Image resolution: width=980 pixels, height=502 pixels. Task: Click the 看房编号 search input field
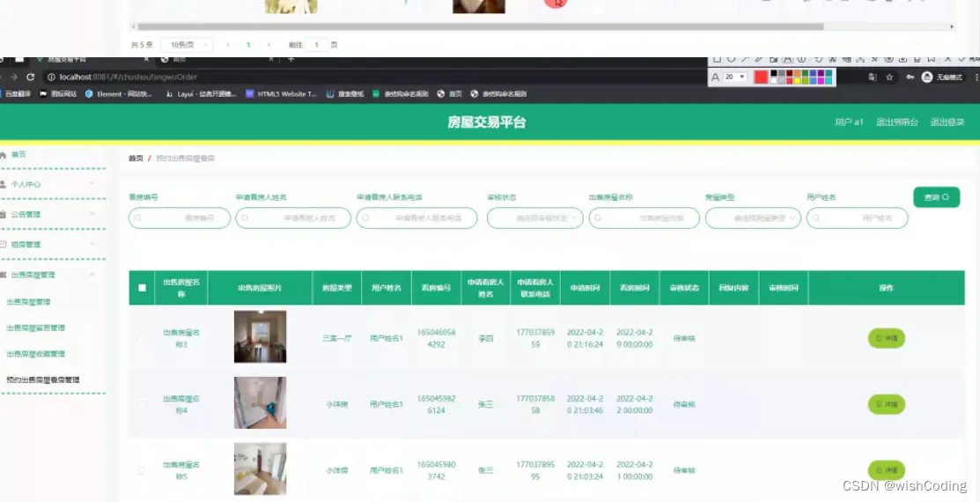[x=180, y=218]
